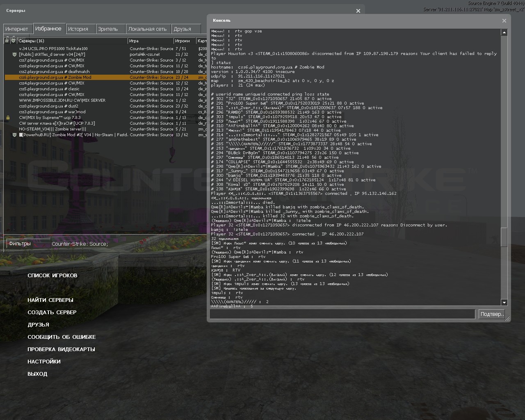The height and width of the screenshot is (420, 525).
Task: Open НАСТРОЙКИ from the main menu
Action: click(x=44, y=362)
